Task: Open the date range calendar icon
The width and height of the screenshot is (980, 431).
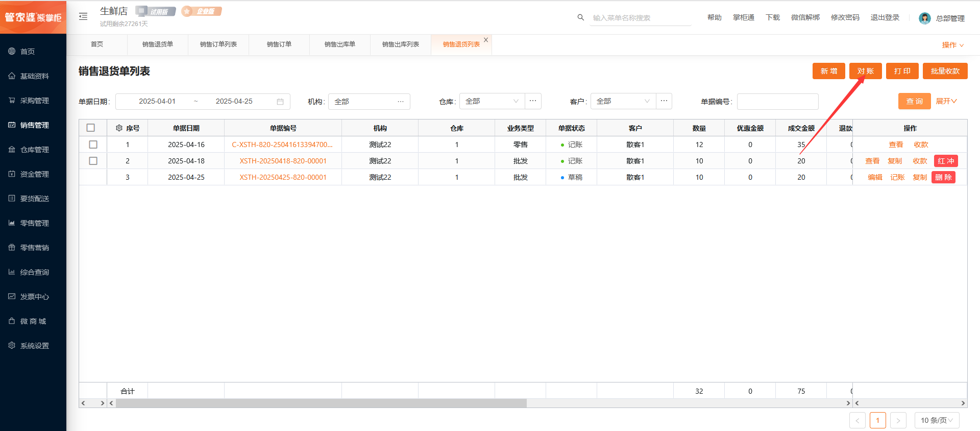Action: coord(280,102)
